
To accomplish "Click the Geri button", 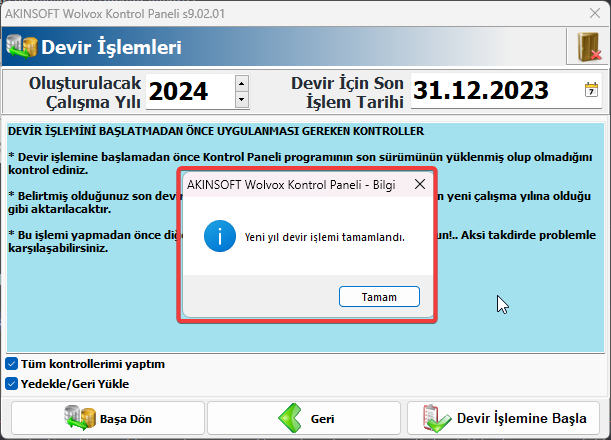I will [304, 418].
